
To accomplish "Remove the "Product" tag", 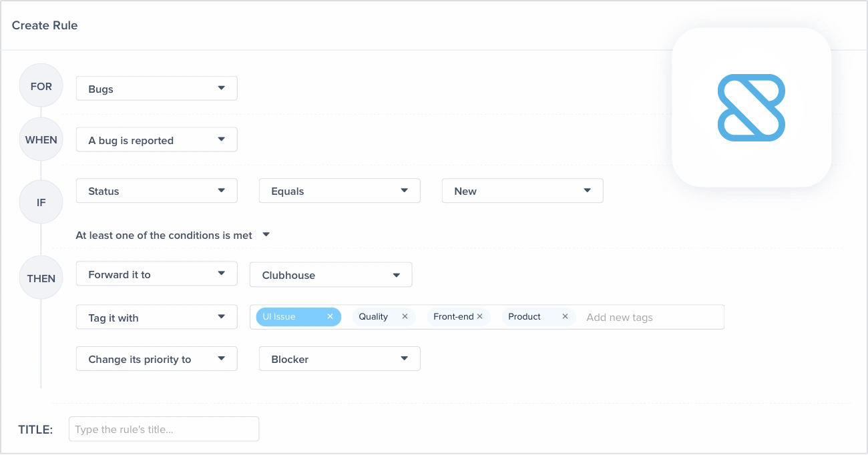I will click(565, 316).
